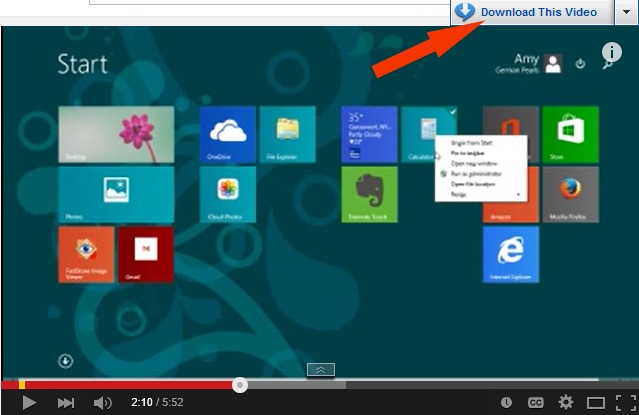The image size is (639, 415).
Task: Mute the video volume speaker icon
Action: [102, 402]
